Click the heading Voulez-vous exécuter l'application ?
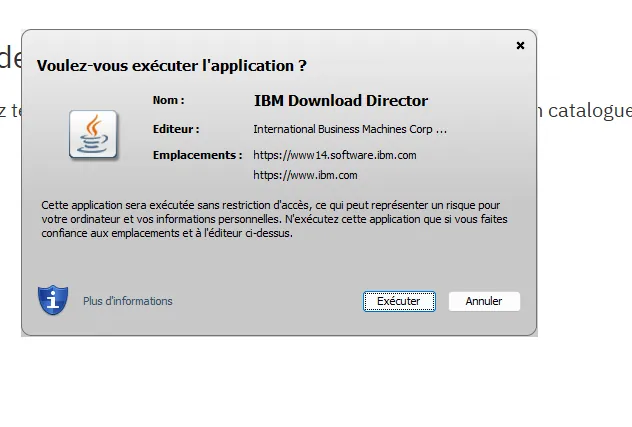632x427 pixels. 172,66
